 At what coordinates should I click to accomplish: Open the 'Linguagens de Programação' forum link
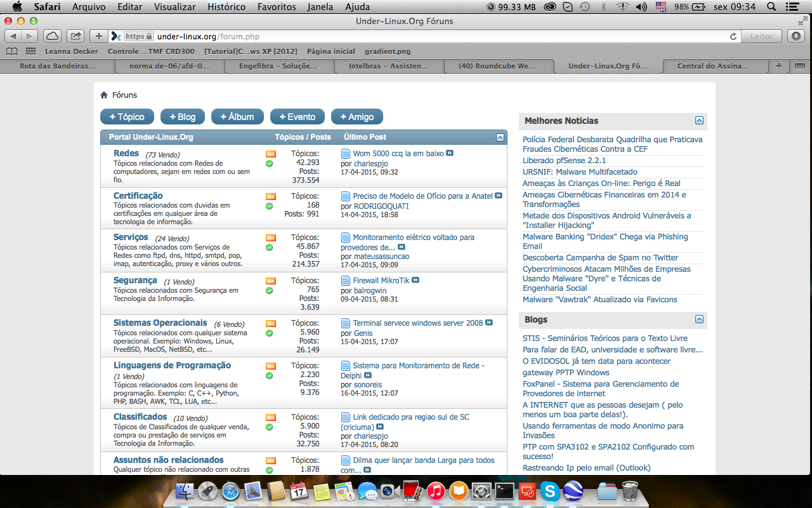[x=172, y=365]
